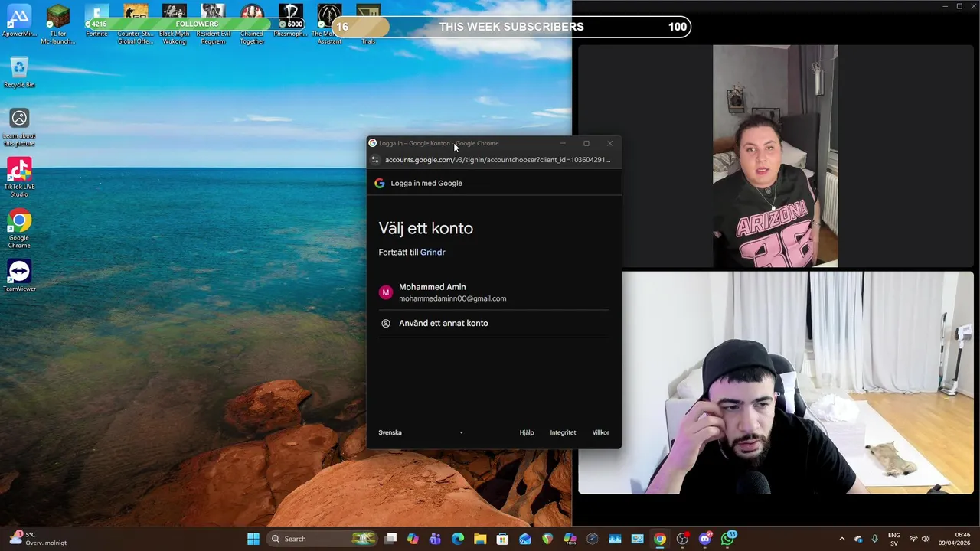This screenshot has width=980, height=551.
Task: Click Learn about this picture icon
Action: (x=19, y=128)
